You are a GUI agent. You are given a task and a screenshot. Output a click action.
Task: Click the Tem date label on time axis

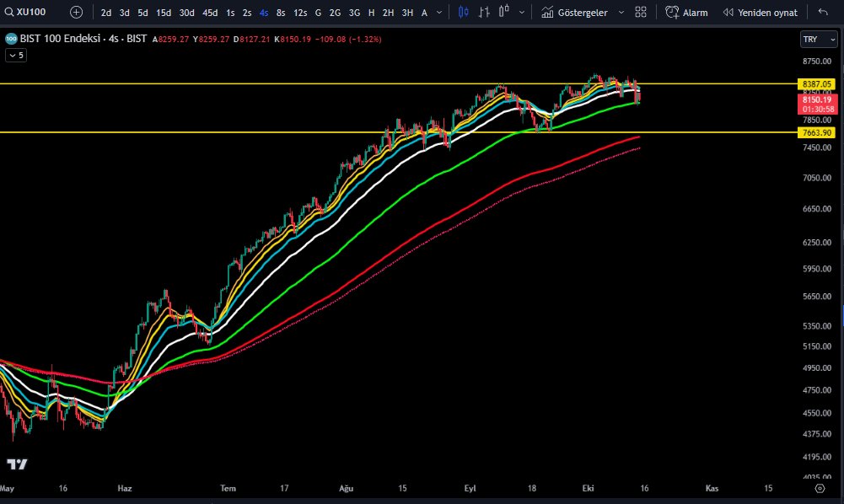point(228,488)
